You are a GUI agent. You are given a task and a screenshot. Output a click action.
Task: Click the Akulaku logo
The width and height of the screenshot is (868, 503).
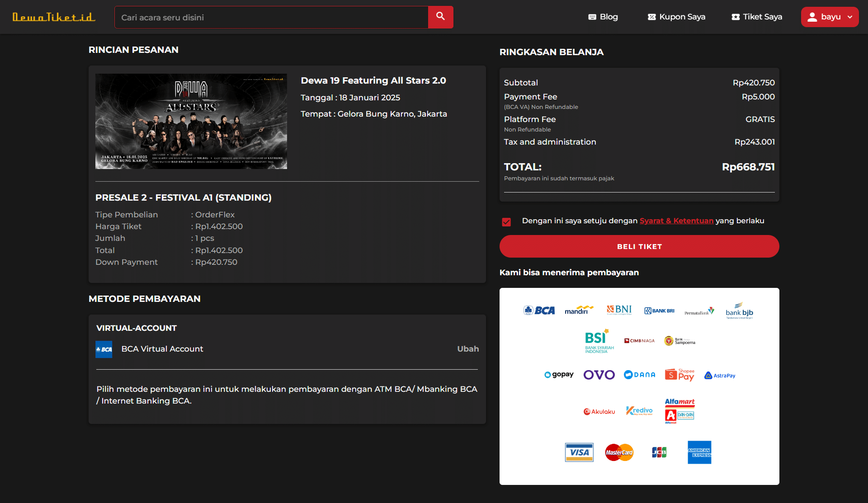tap(599, 412)
